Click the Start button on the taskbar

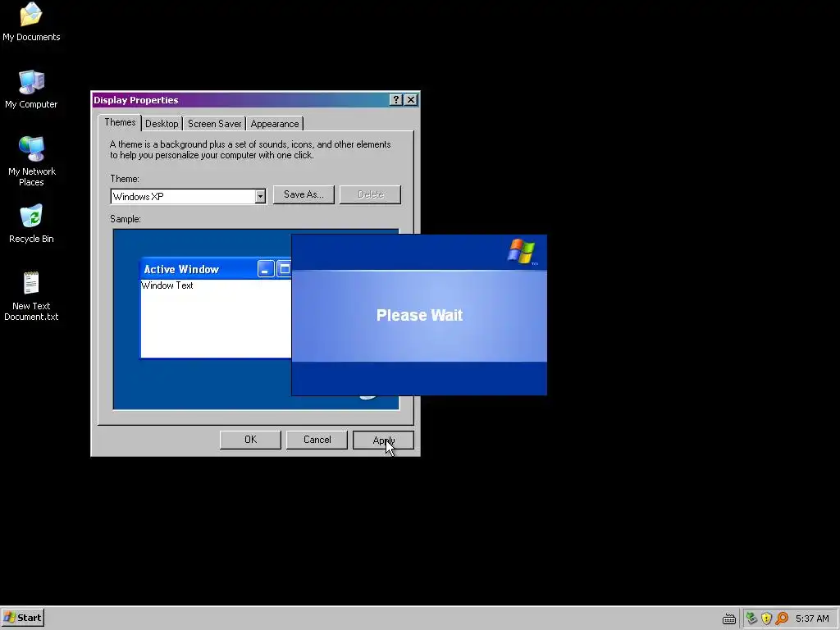pos(22,618)
